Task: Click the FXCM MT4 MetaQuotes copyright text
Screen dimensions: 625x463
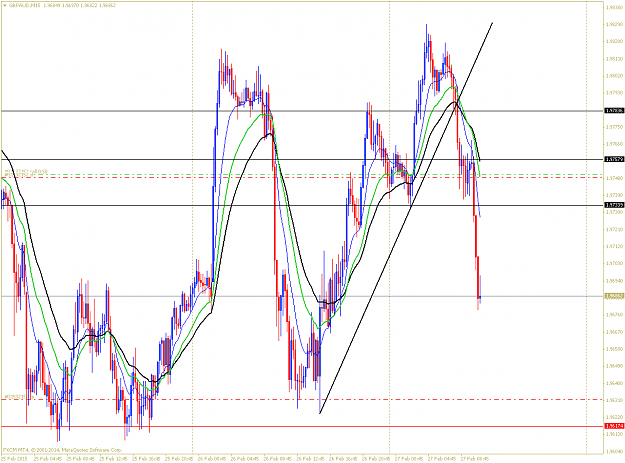Action: click(62, 450)
